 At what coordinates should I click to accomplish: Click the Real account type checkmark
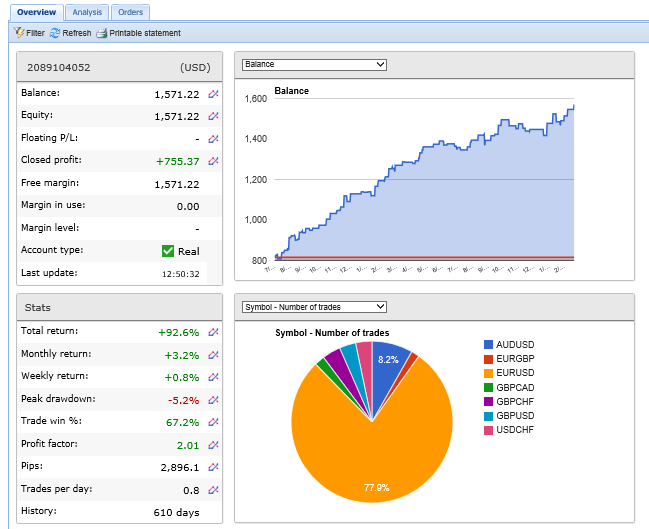[x=168, y=251]
